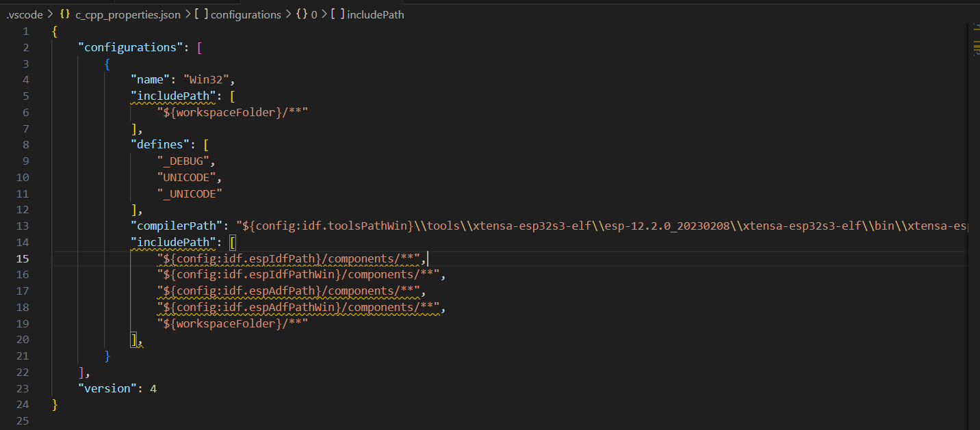Click the array icon before configurations breadcrumb
980x430 pixels.
(201, 14)
